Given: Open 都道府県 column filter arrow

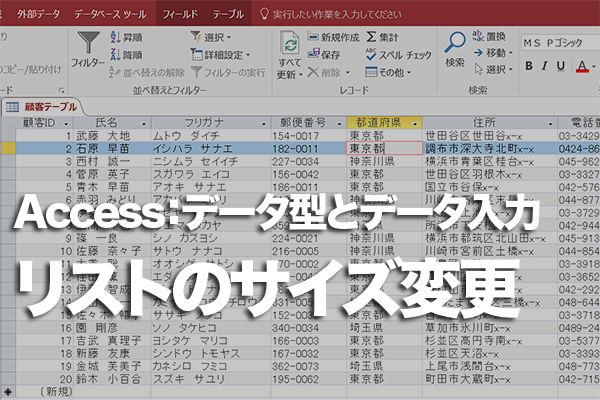Looking at the screenshot, I should pos(415,124).
